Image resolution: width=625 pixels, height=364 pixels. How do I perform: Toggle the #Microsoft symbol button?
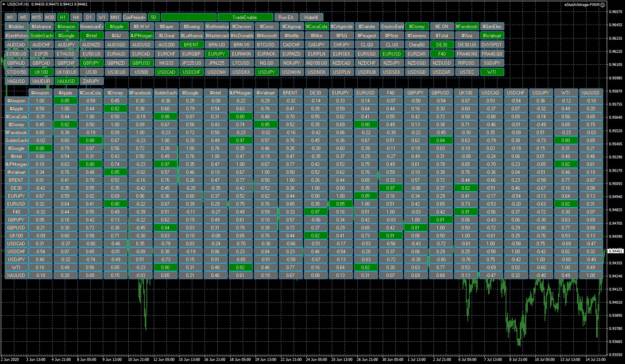267,36
